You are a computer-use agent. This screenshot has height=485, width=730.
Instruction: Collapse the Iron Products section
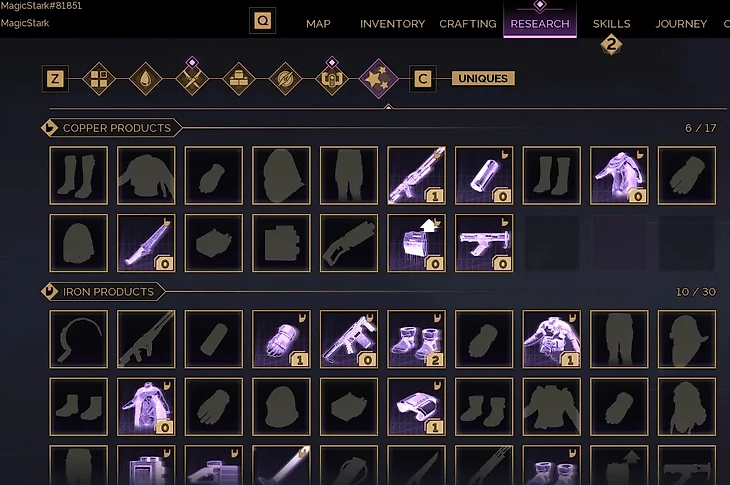49,292
